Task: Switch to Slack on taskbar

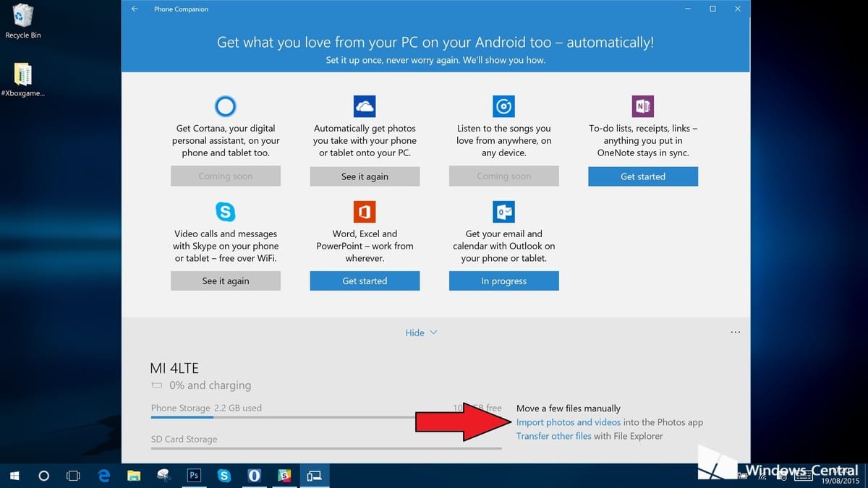Action: pyautogui.click(x=284, y=476)
